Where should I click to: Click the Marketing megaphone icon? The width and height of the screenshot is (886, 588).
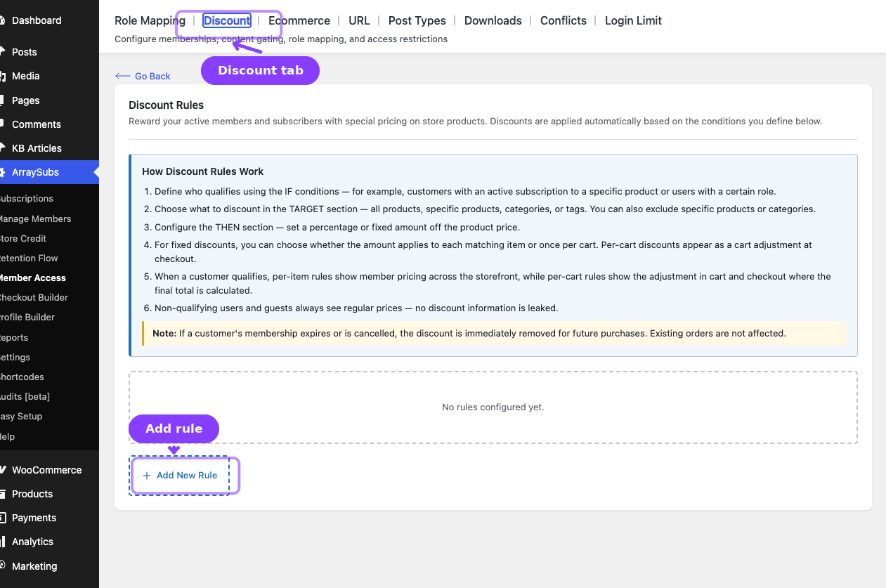3,566
